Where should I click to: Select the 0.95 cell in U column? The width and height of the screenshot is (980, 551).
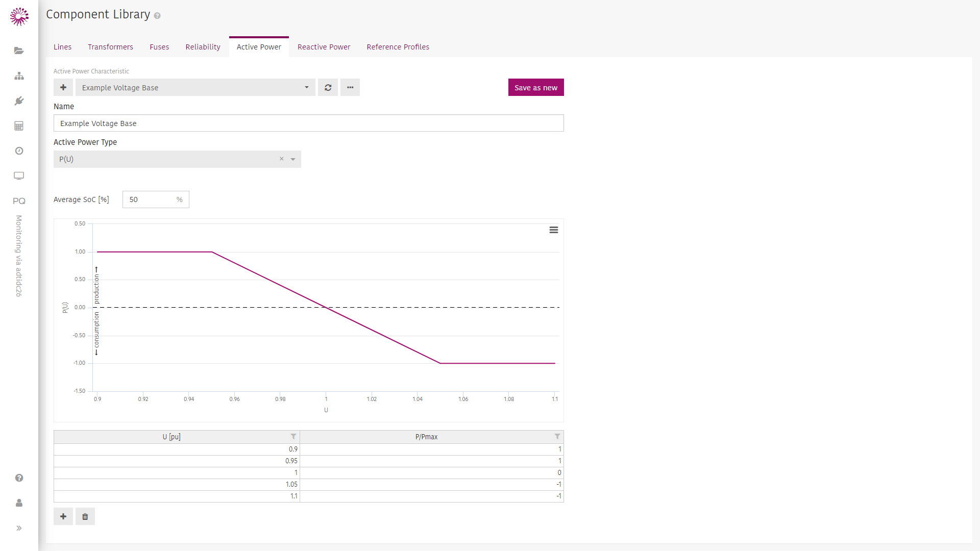pos(177,461)
